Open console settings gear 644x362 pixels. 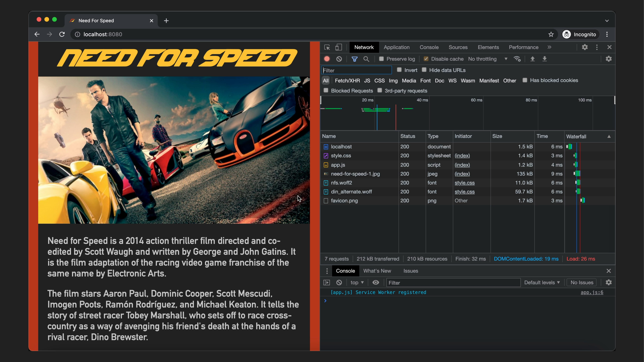click(x=609, y=283)
